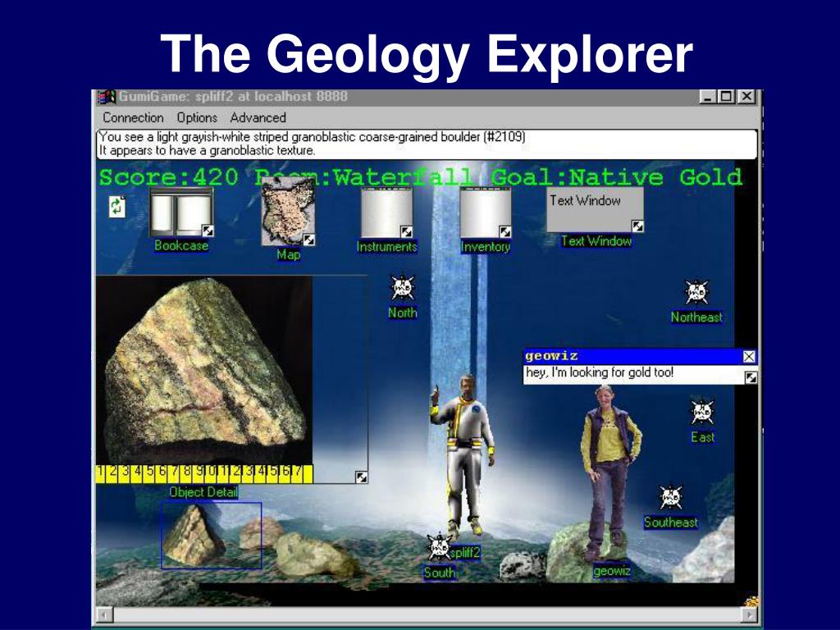Expand the Bookcase panel with its arrow
840x630 pixels.
coord(208,231)
